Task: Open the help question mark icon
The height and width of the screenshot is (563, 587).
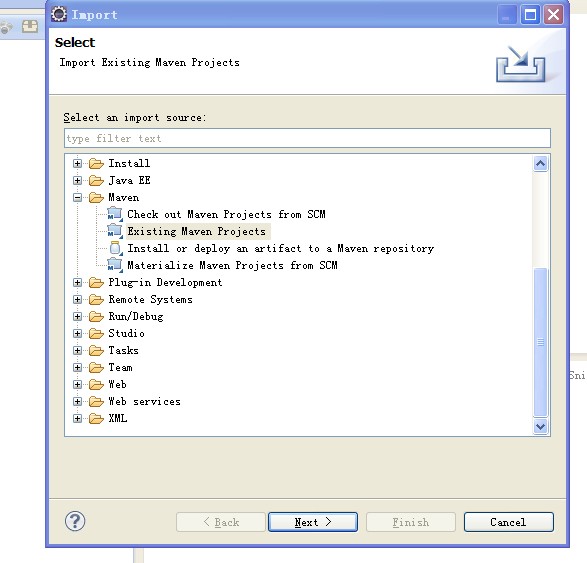Action: [x=75, y=521]
